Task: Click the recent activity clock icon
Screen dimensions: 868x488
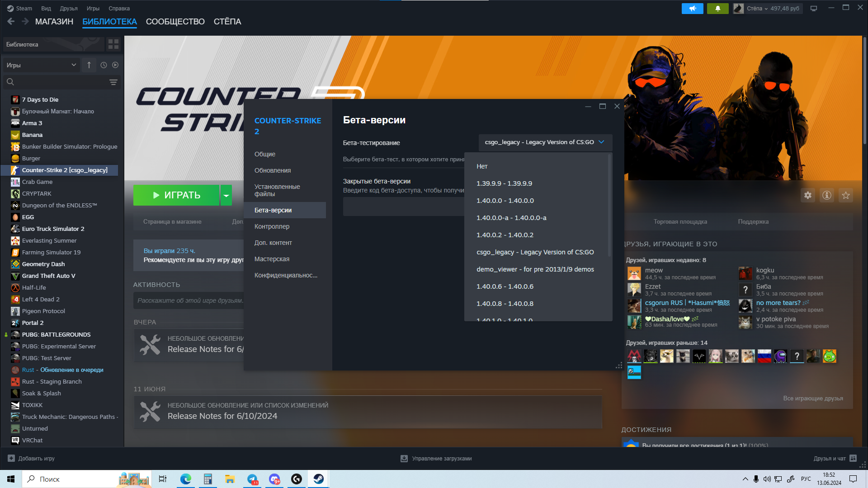Action: point(104,65)
